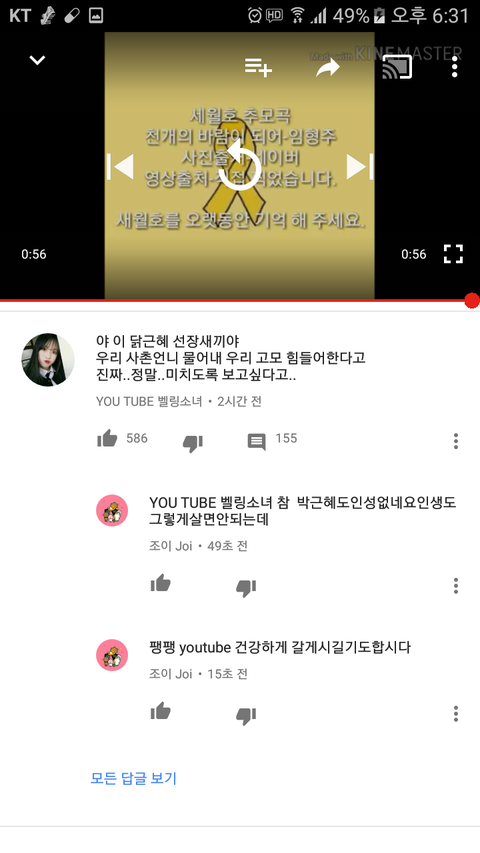The image size is (480, 853).
Task: Skip to the previous video
Action: [x=120, y=166]
